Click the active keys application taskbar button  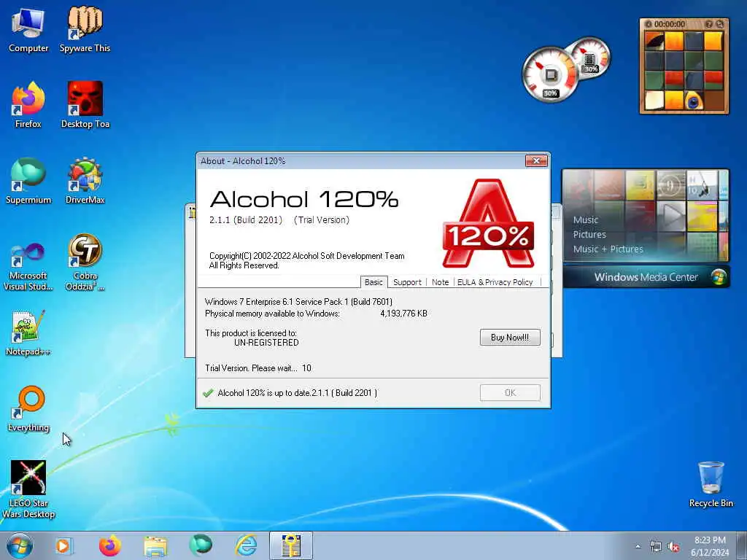291,545
